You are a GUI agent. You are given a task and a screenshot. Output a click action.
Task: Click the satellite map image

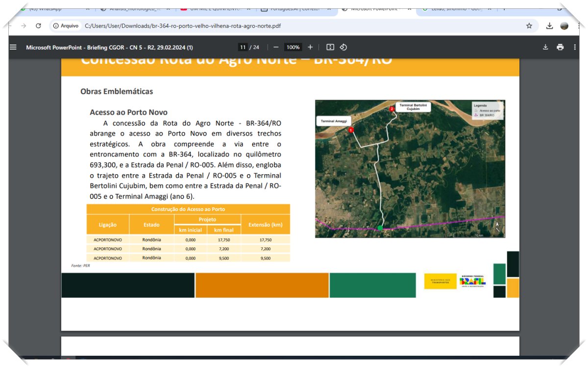[x=410, y=169]
